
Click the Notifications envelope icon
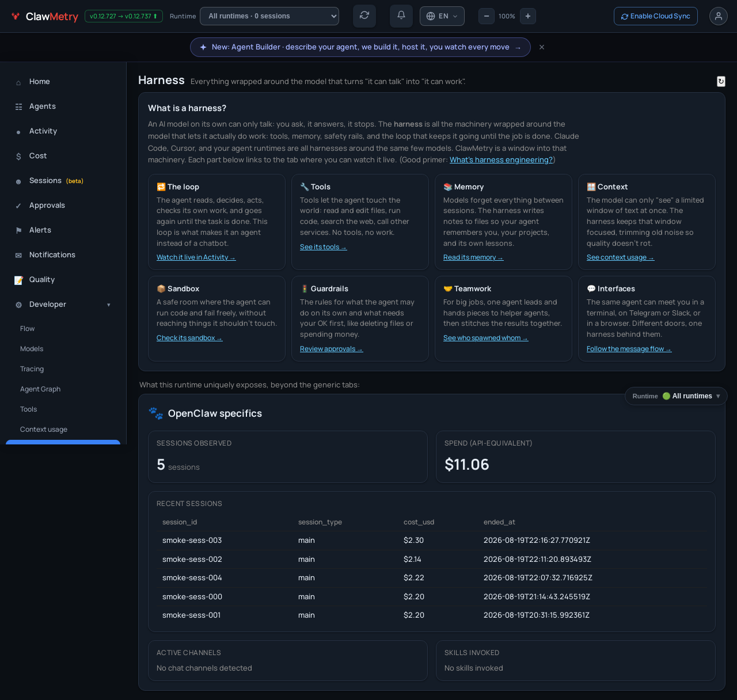point(18,255)
